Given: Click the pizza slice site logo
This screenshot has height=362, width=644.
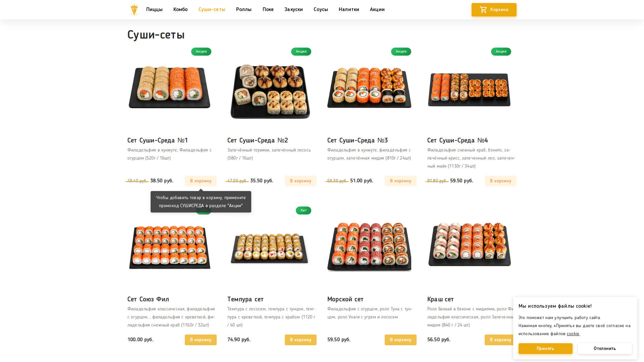Looking at the screenshot, I should coord(134,9).
